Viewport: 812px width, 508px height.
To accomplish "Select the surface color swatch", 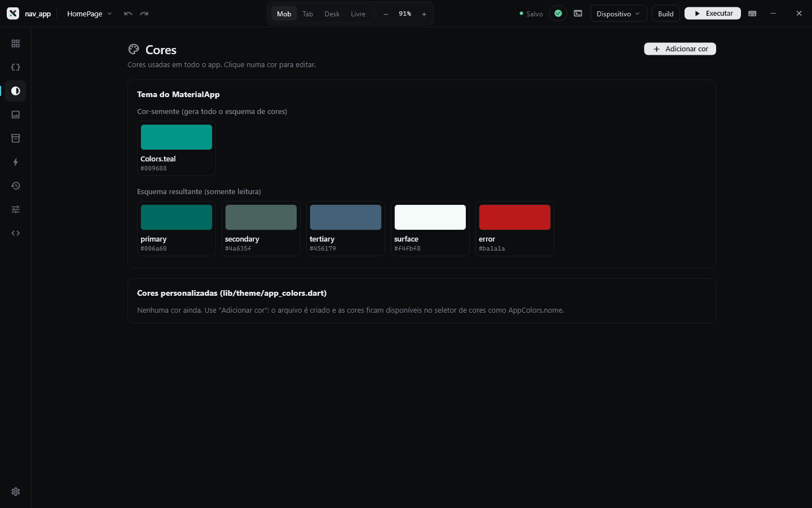I will coord(430,229).
